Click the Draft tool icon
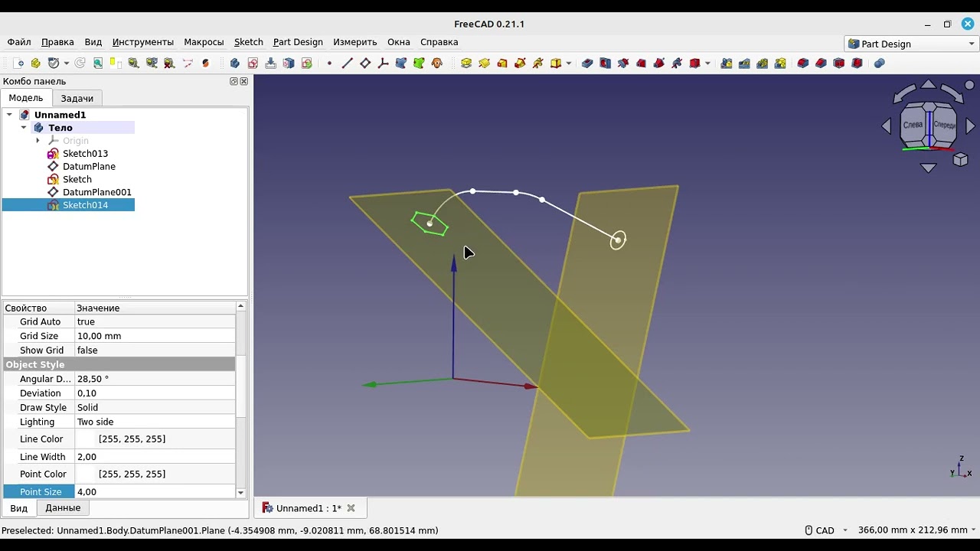The image size is (980, 551). [x=838, y=64]
